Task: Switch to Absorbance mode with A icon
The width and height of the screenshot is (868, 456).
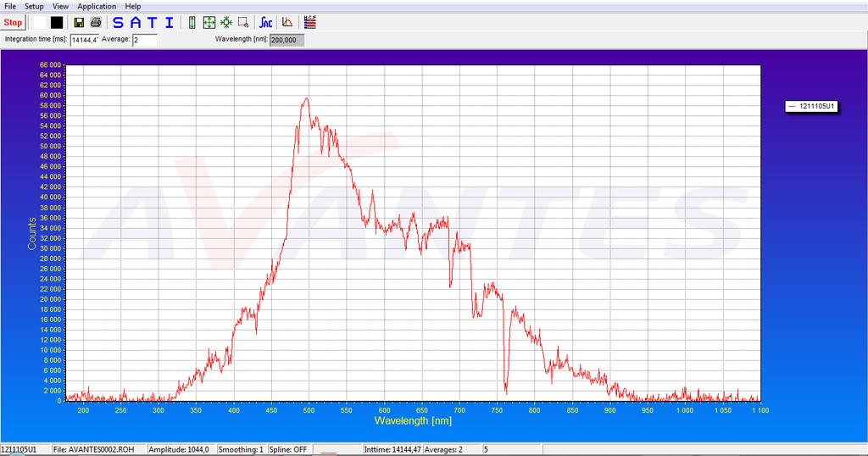Action: [x=135, y=23]
